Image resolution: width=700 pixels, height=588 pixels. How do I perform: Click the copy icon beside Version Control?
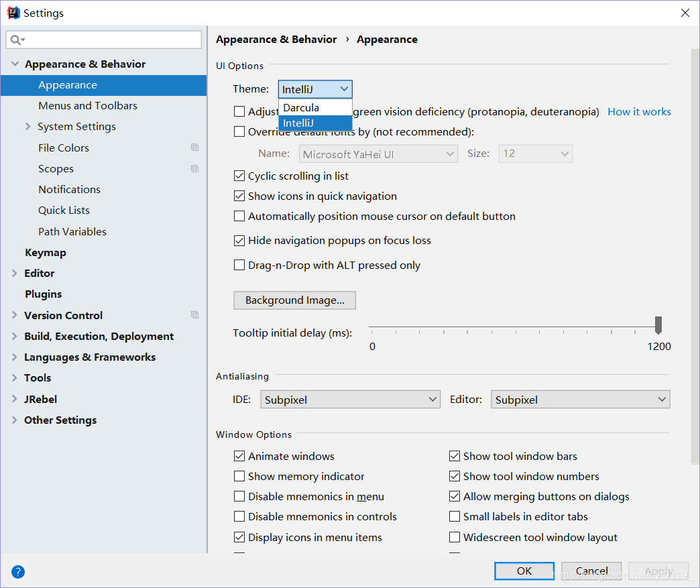194,314
